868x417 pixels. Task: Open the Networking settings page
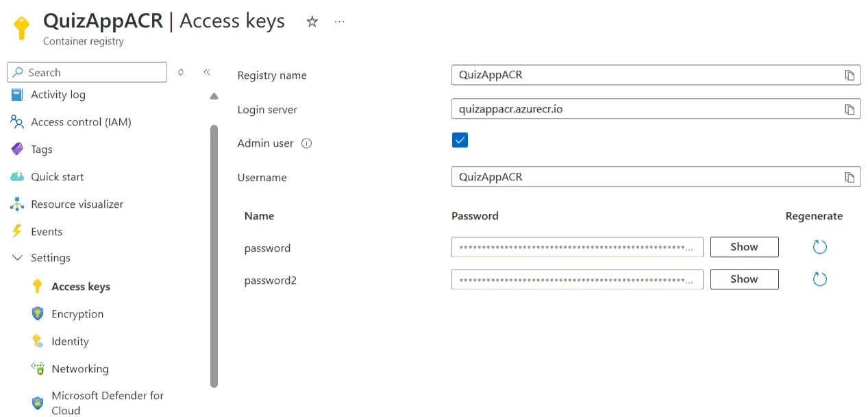79,369
